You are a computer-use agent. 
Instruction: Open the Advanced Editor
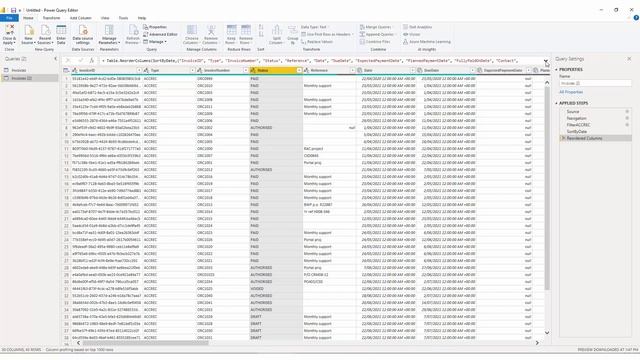[160, 34]
